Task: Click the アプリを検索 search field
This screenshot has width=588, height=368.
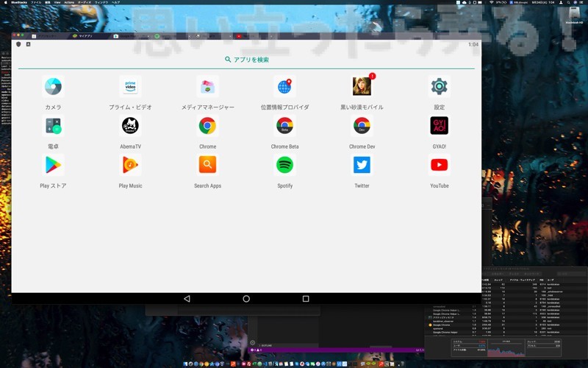Action: click(x=246, y=60)
